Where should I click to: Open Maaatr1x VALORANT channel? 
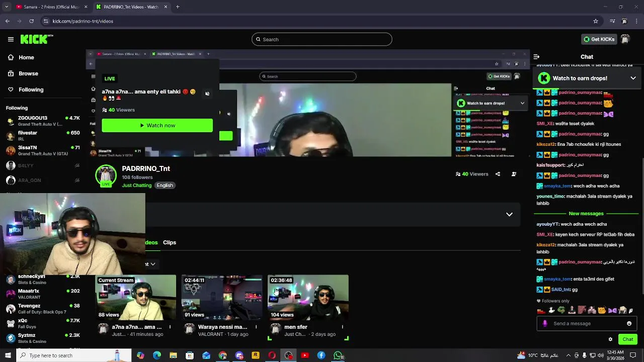click(43, 294)
